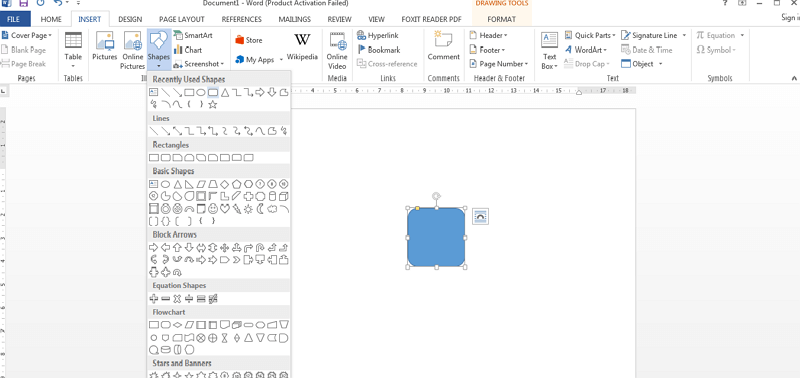Insert a Chart
This screenshot has width=800, height=378.
point(188,50)
